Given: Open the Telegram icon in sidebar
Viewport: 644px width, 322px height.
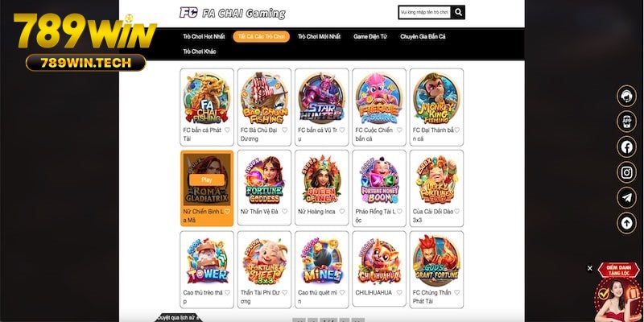Looking at the screenshot, I should coord(626,198).
